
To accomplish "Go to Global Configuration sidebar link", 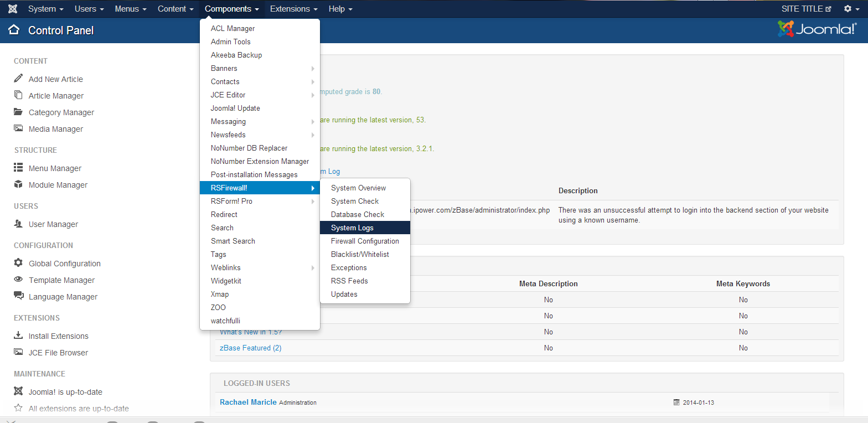I will 65,264.
